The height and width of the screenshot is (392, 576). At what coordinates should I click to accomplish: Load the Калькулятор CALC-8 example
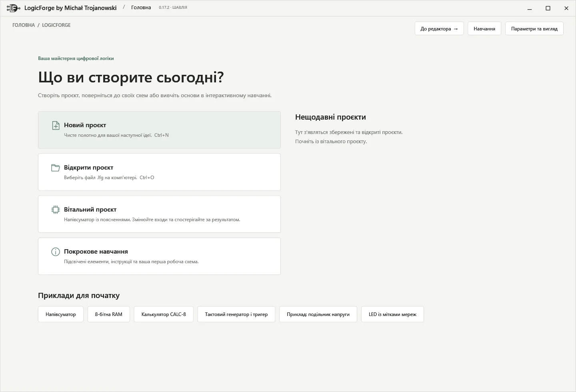[x=164, y=314]
